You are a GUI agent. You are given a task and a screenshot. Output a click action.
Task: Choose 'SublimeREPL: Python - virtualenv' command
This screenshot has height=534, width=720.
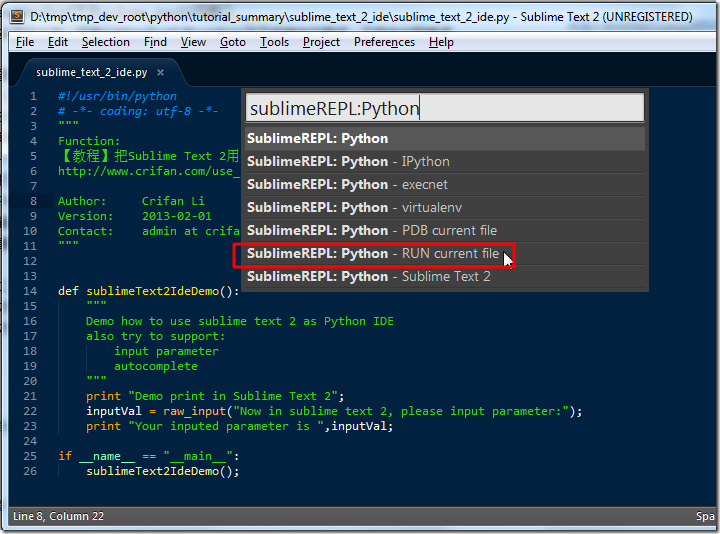pyautogui.click(x=444, y=208)
